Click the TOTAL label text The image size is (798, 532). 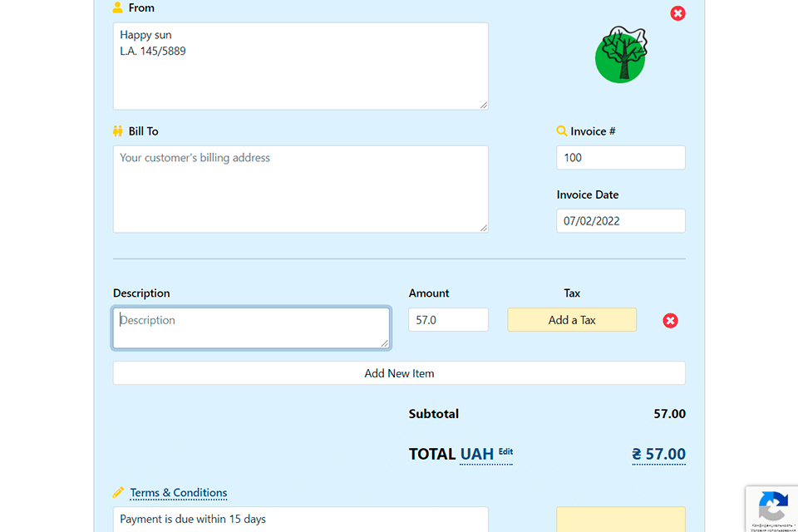(432, 454)
